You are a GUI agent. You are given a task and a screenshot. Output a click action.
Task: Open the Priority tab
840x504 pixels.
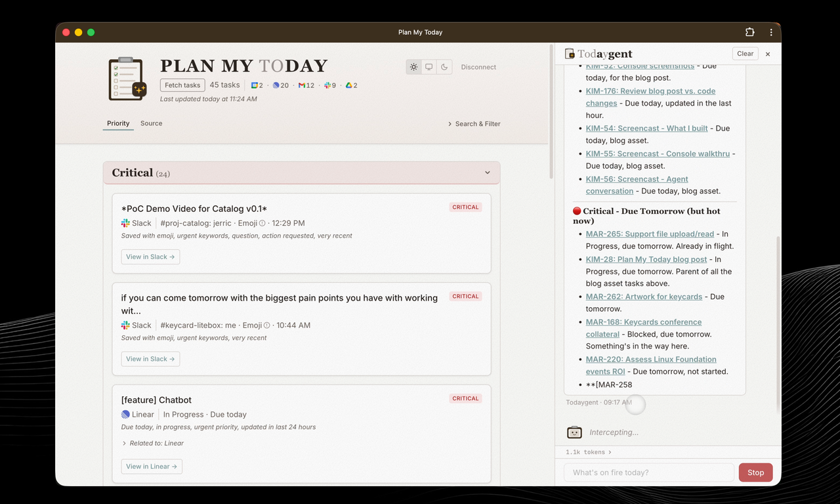click(118, 123)
